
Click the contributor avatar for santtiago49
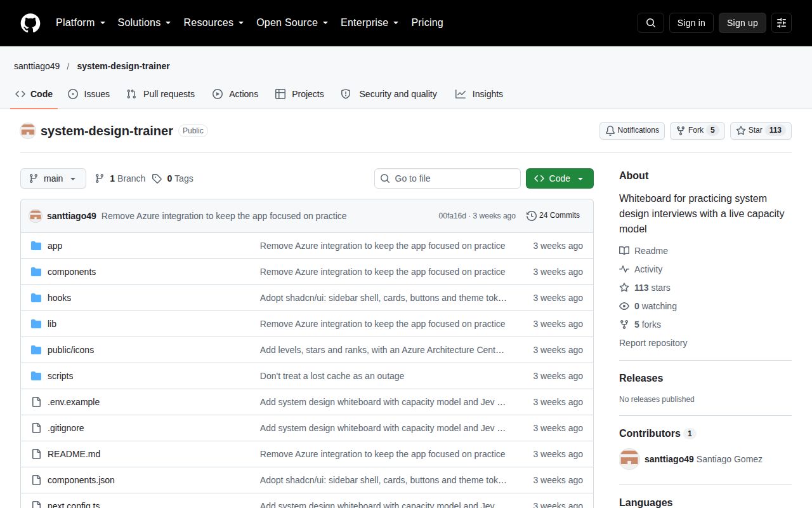629,459
